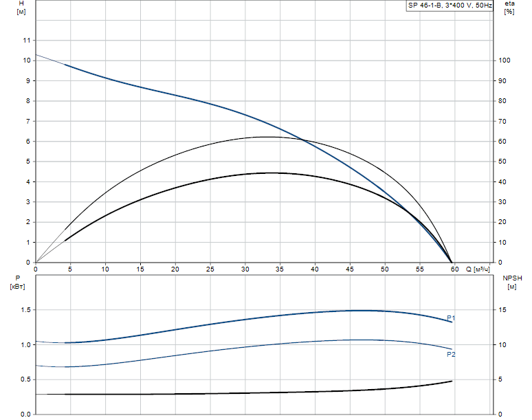Click the 35 tick on the Q axis
The height and width of the screenshot is (420, 532).
click(x=280, y=269)
